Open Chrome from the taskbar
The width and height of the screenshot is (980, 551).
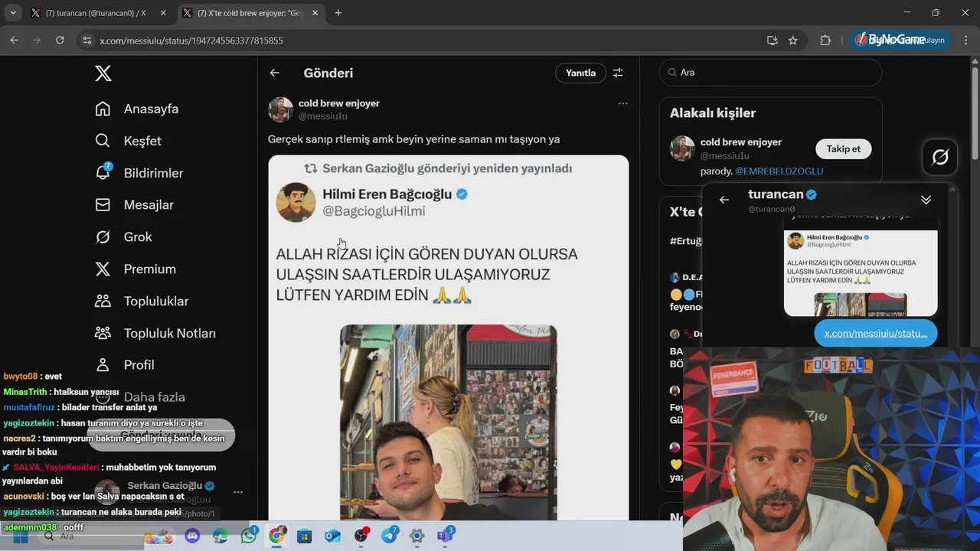(x=276, y=536)
